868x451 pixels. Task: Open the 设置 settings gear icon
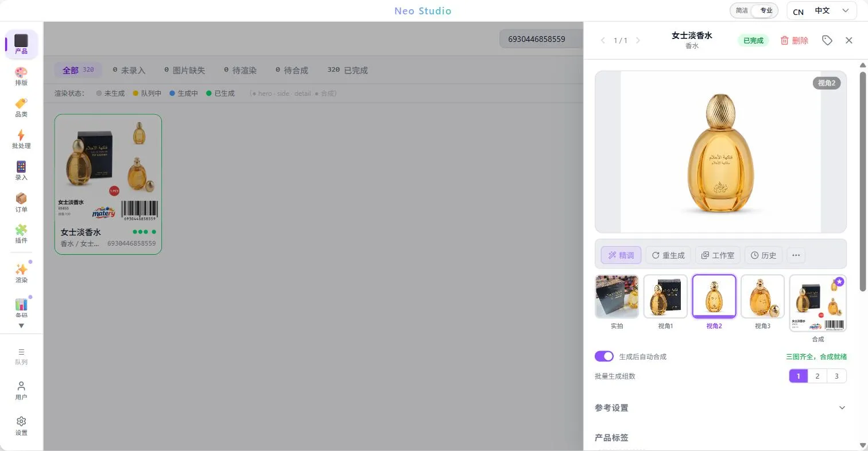click(21, 426)
